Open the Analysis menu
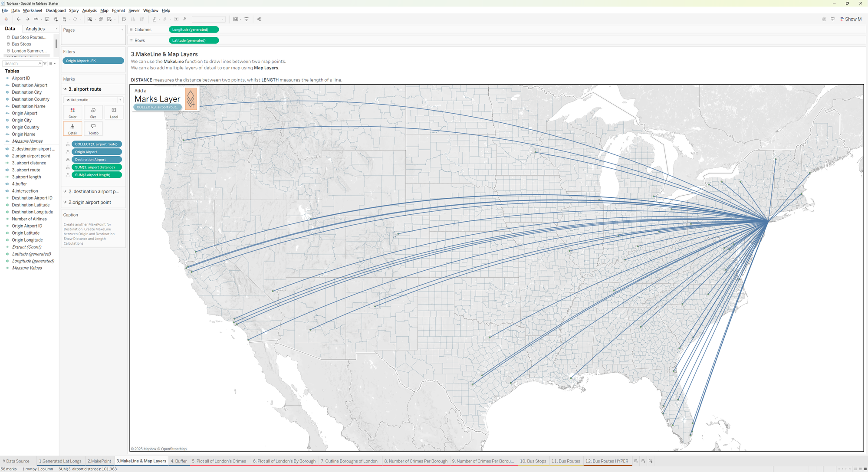 tap(89, 10)
